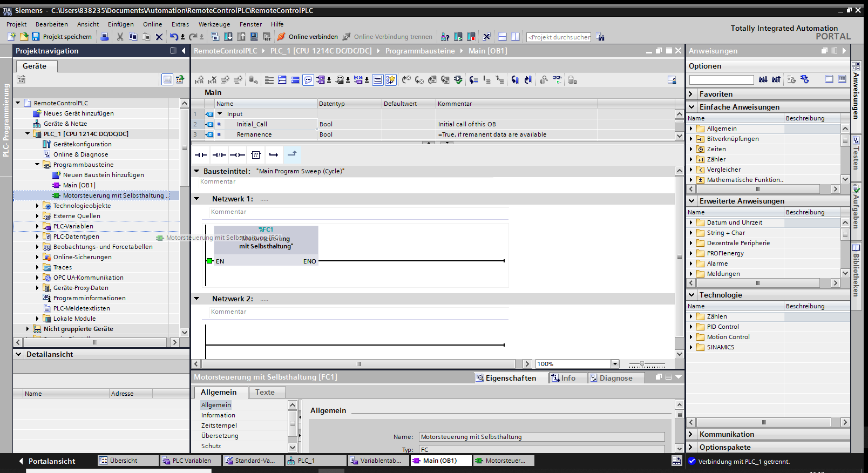This screenshot has height=473, width=868.
Task: Click the open branch icon
Action: click(x=274, y=155)
